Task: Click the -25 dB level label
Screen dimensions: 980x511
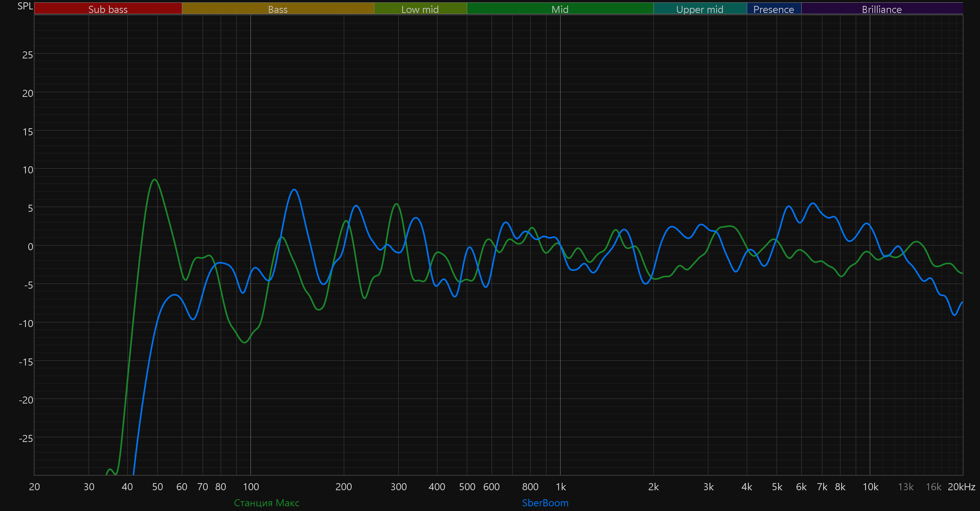Action: pos(26,438)
